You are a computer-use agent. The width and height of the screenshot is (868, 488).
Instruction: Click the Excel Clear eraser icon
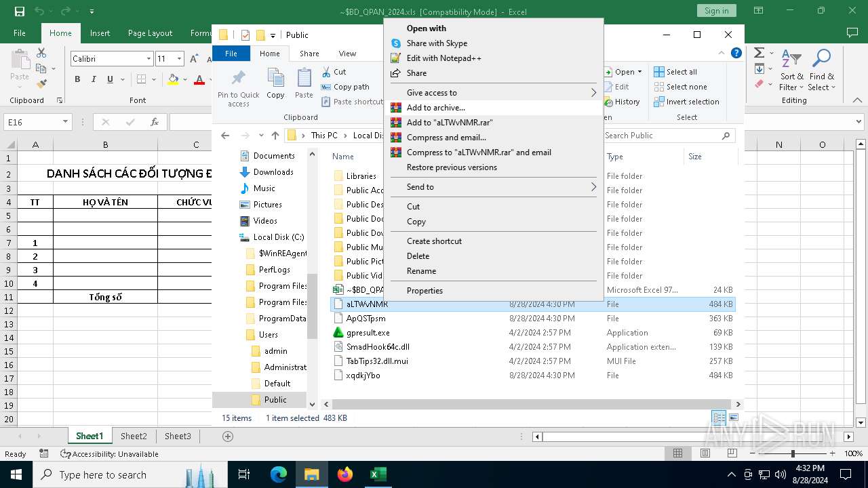click(x=759, y=83)
